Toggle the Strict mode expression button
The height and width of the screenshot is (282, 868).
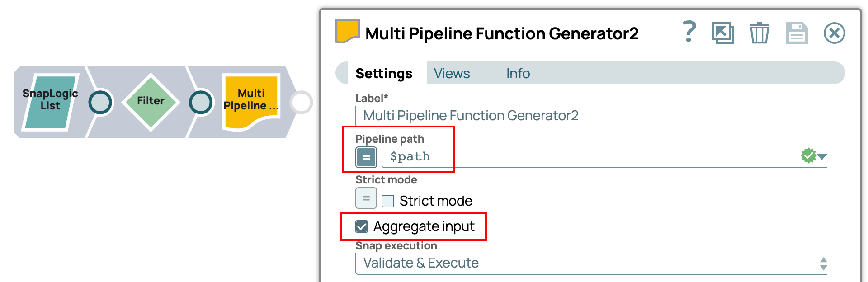click(x=366, y=198)
